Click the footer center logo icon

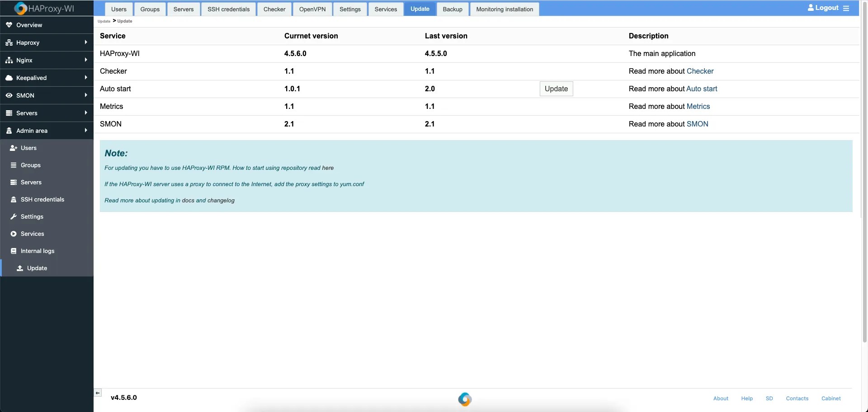tap(465, 399)
